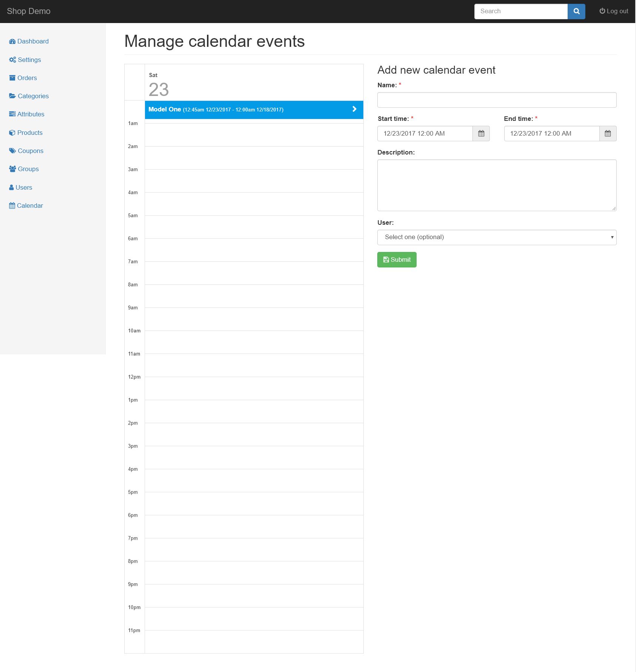
Task: Click the 11pm time label
Action: pyautogui.click(x=134, y=630)
